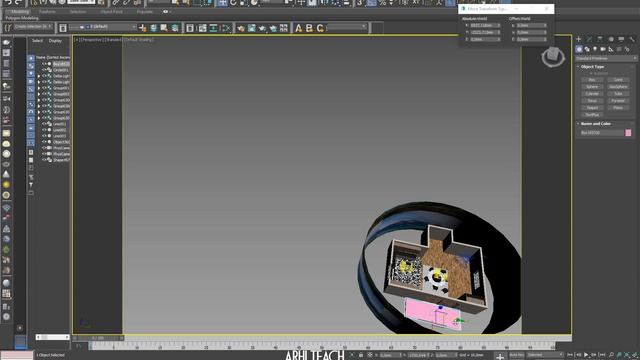Image resolution: width=640 pixels, height=360 pixels.
Task: Click the Pyramid primitive button
Action: click(618, 100)
